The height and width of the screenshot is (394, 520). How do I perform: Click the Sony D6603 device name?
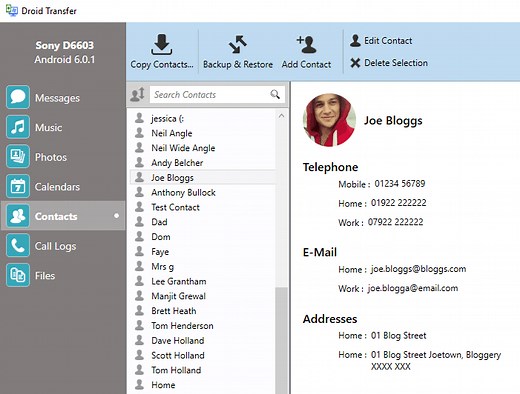point(65,45)
